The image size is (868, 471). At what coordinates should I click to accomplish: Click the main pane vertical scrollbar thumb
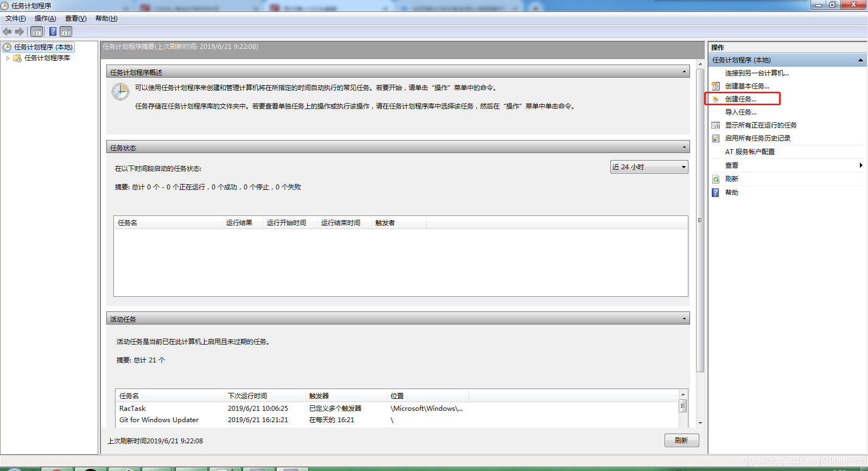click(700, 220)
